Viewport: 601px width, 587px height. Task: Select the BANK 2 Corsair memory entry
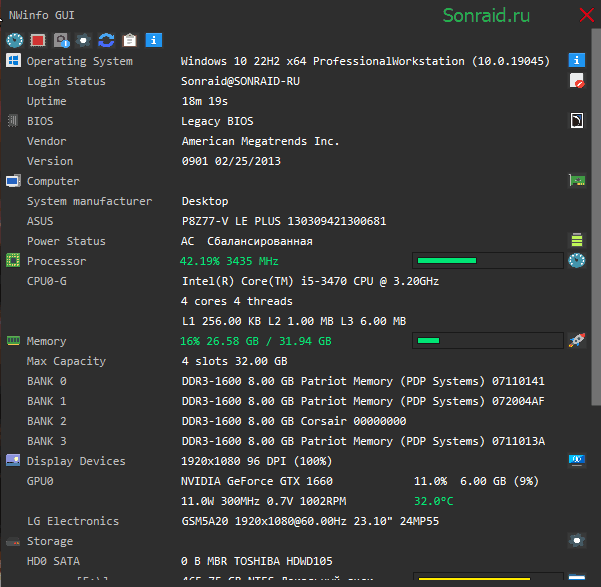tap(294, 421)
